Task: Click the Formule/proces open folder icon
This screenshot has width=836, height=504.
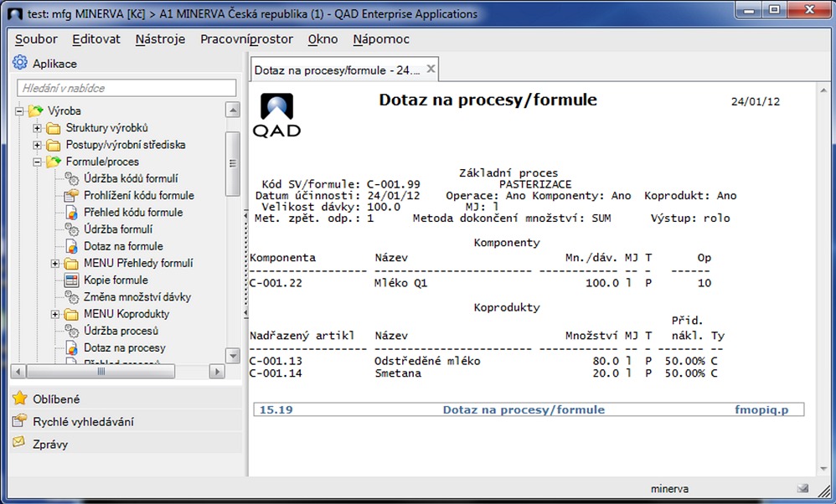Action: [54, 162]
